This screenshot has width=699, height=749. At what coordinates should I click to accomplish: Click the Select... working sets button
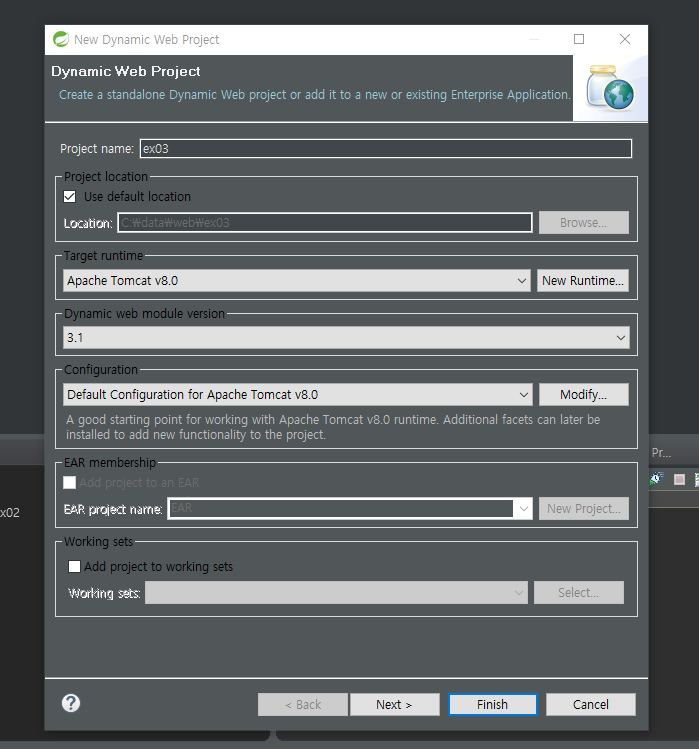tap(579, 593)
